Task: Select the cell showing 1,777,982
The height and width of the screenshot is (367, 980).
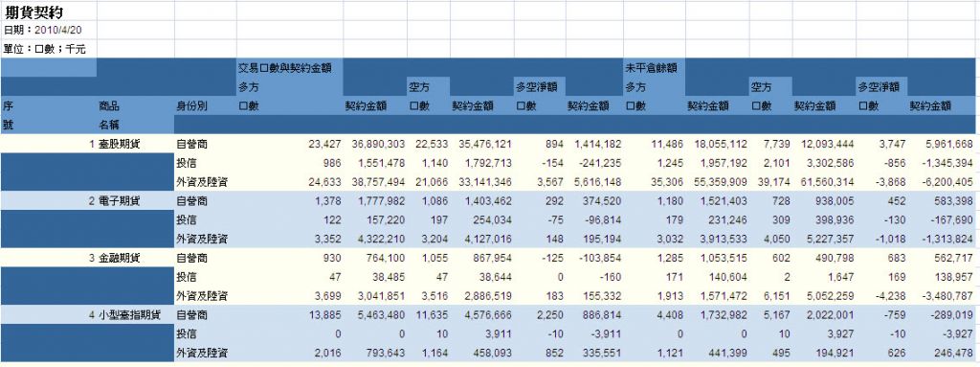Action: pos(381,201)
